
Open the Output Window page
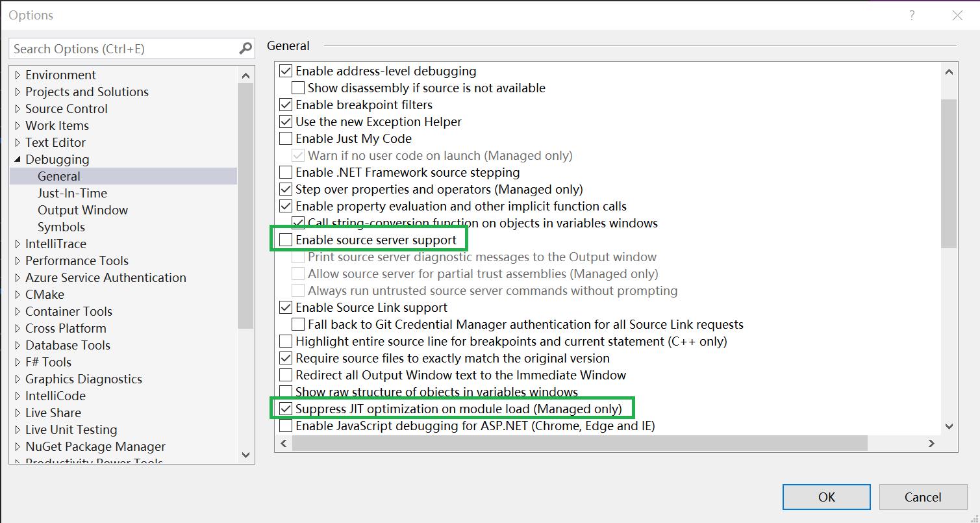[x=82, y=210]
